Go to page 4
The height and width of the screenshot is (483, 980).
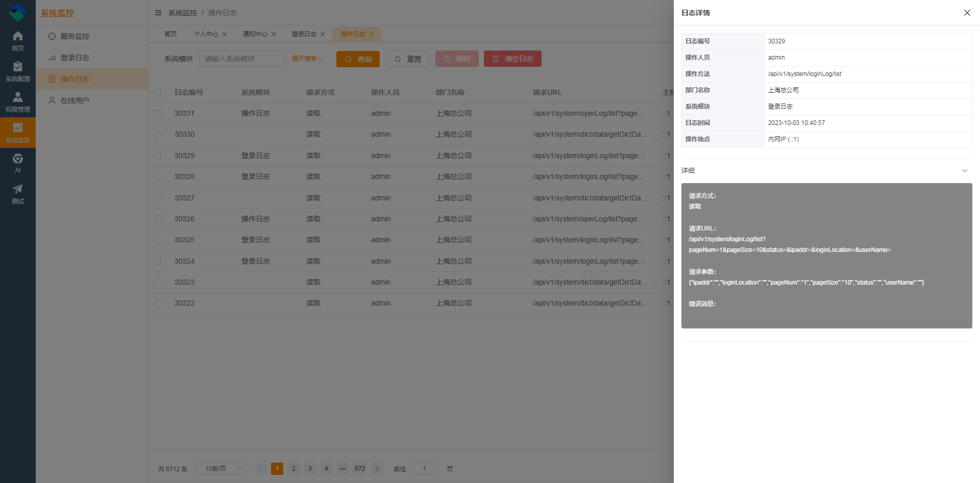pyautogui.click(x=326, y=469)
